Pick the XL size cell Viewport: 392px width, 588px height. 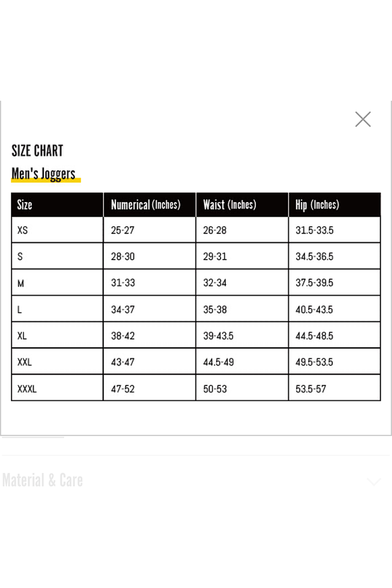click(x=22, y=336)
